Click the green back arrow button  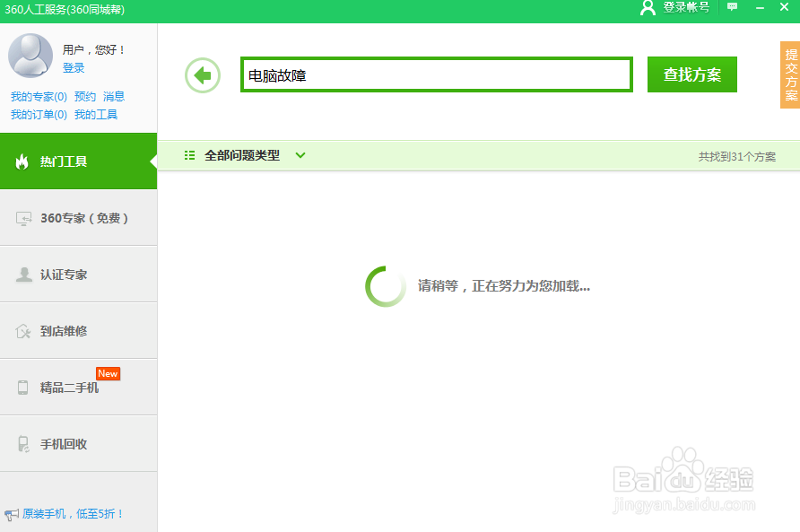click(x=203, y=75)
